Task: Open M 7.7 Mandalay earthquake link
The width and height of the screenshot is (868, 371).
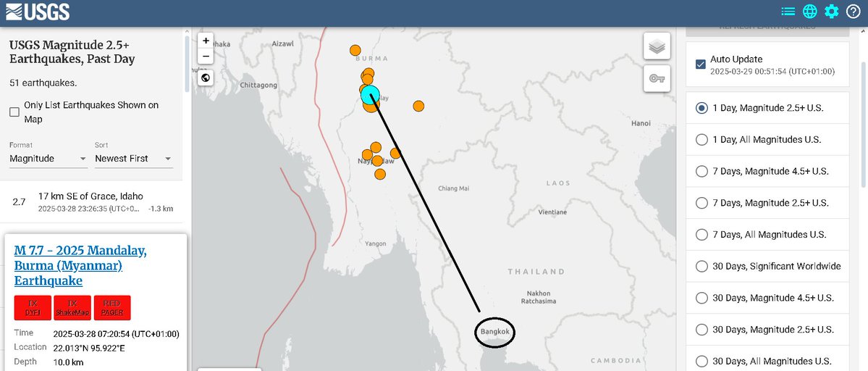Action: click(80, 266)
